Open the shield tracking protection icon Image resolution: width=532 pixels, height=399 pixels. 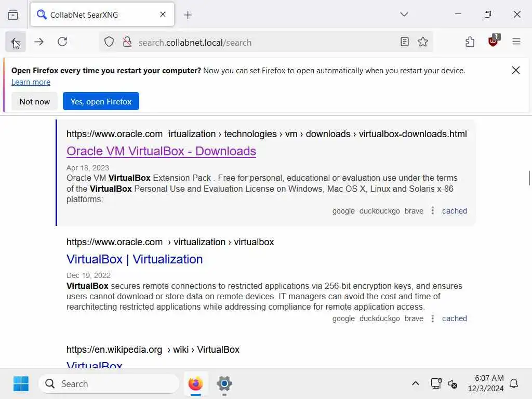tap(109, 42)
